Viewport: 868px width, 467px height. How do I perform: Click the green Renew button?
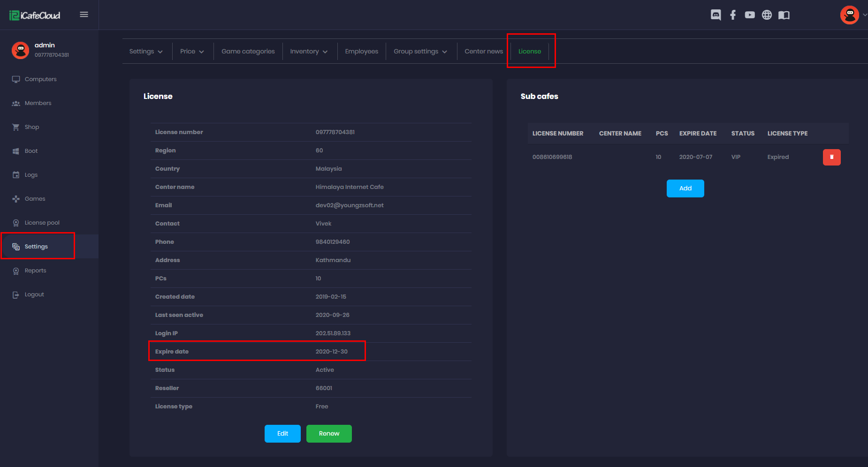[329, 434]
